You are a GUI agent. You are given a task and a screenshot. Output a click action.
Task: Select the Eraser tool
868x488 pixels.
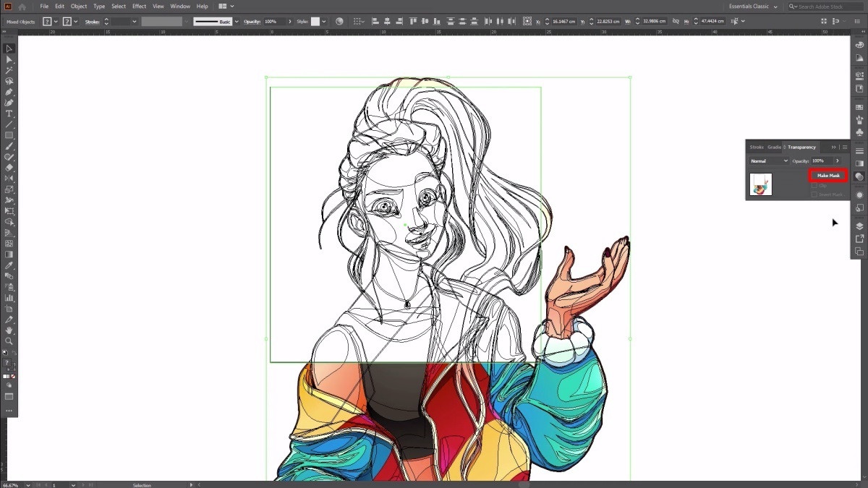(9, 168)
